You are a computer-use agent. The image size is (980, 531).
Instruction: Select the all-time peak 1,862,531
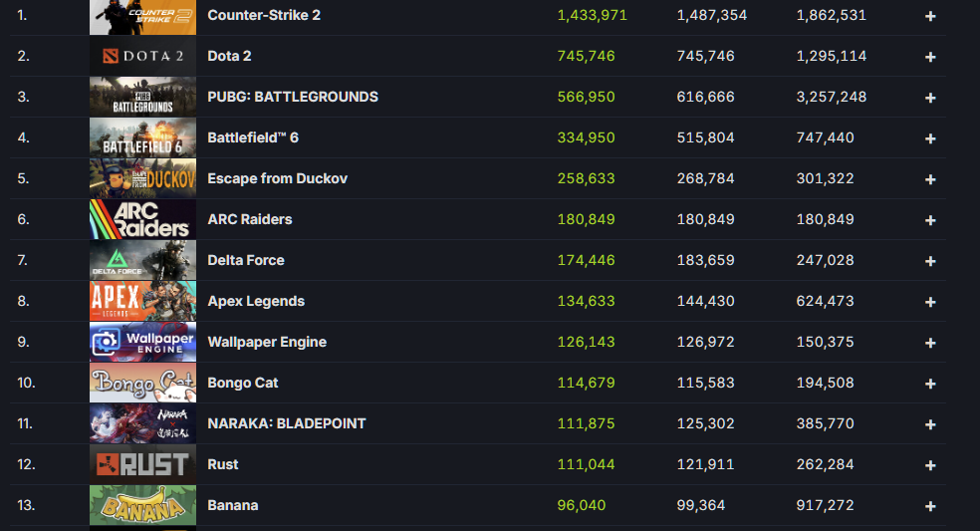coord(832,15)
